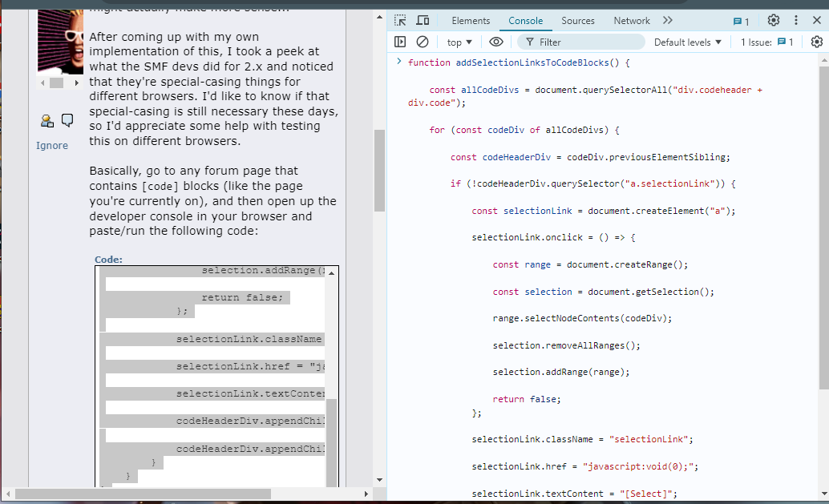Open the 'top' JavaScript context dropdown
Screen dimensions: 829x504
click(x=459, y=42)
